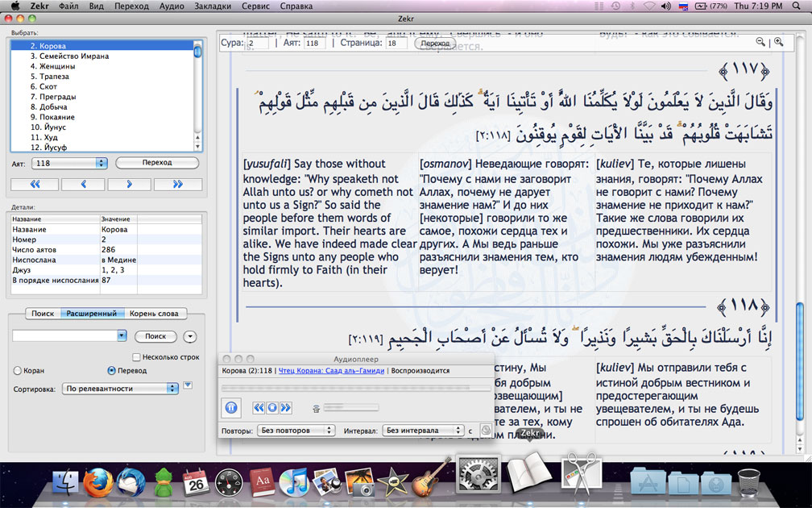Click the top bar Аят input field

pos(314,43)
